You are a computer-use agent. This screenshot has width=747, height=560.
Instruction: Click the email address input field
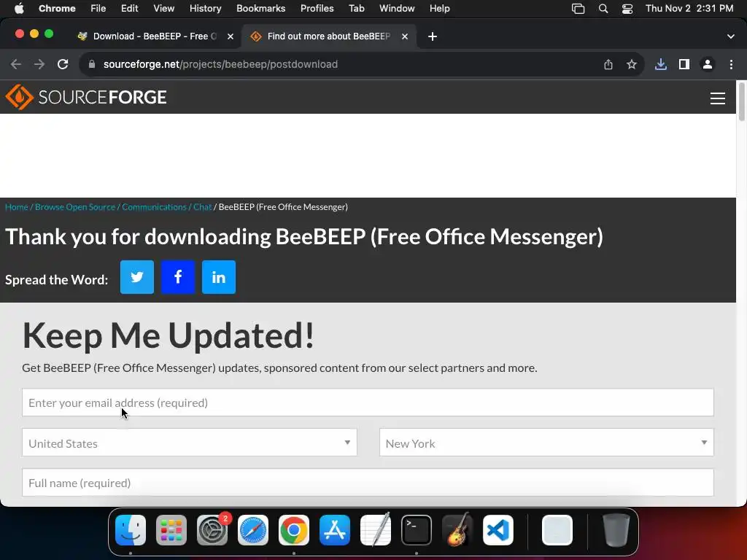368,402
